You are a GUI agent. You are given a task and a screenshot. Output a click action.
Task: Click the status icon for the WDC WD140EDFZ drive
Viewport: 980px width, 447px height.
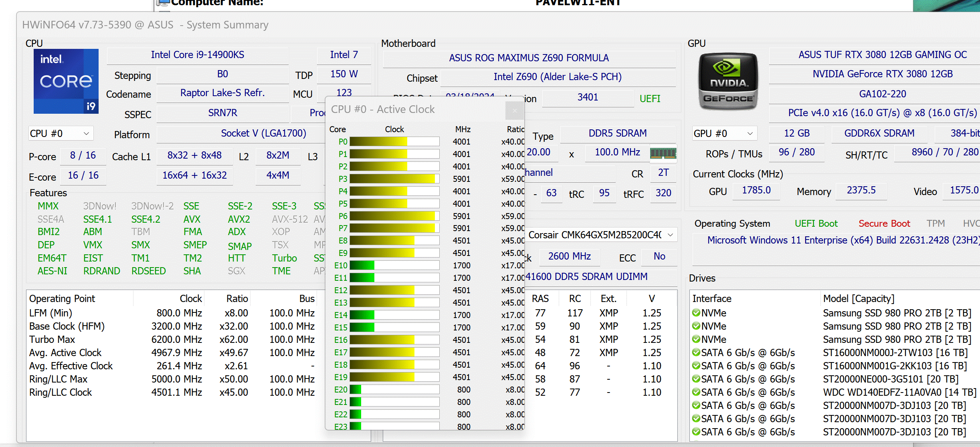(696, 392)
